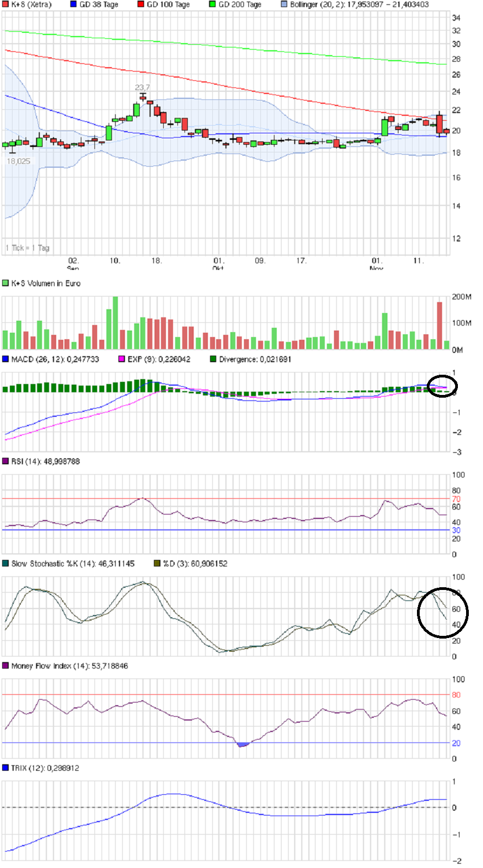The height and width of the screenshot is (868, 483).
Task: Click the green GD 200 Tage legend swatch
Action: [x=212, y=4]
